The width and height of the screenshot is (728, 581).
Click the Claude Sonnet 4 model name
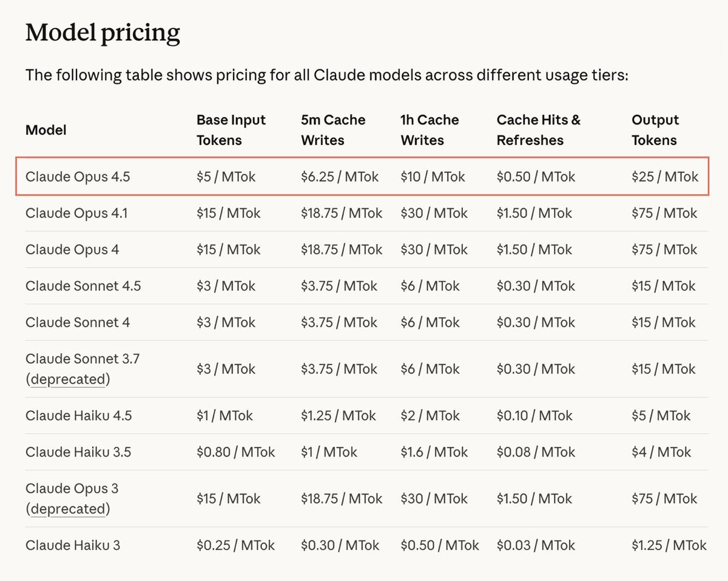pos(78,322)
